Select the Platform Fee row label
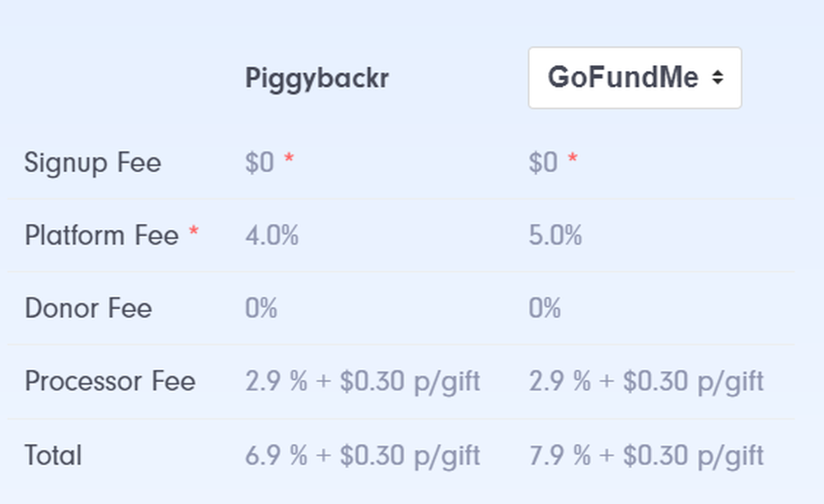 (101, 236)
